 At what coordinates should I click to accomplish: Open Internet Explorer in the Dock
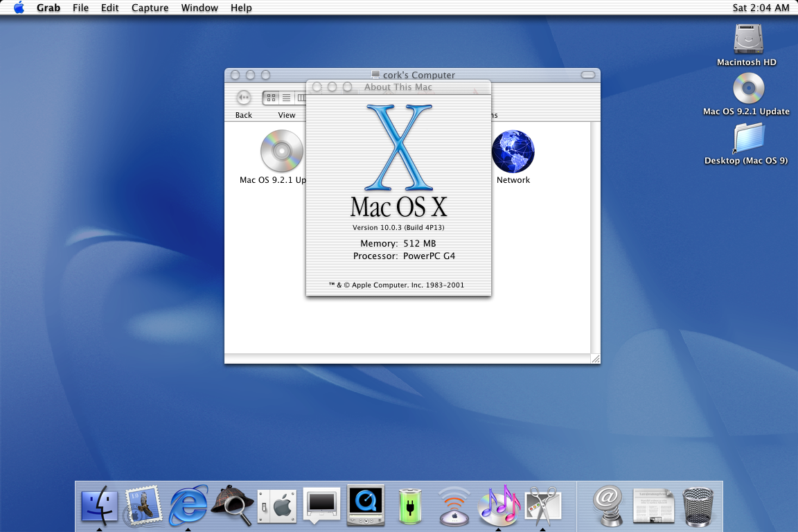[188, 506]
